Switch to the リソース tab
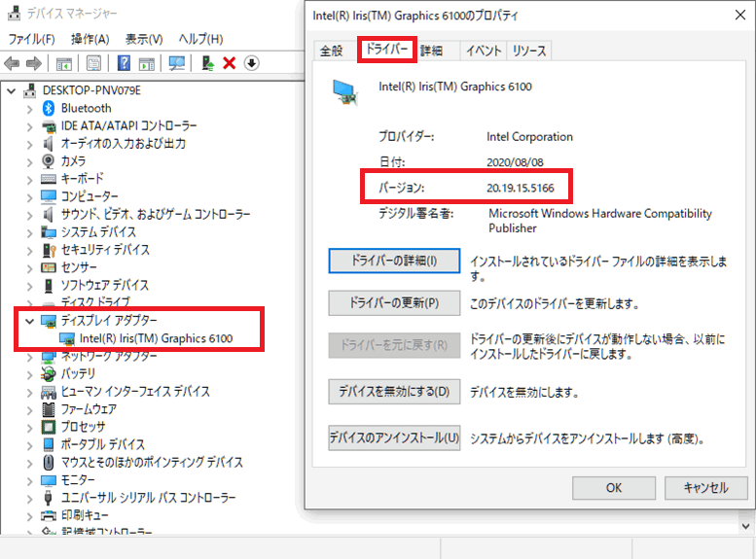This screenshot has width=756, height=559. (529, 51)
